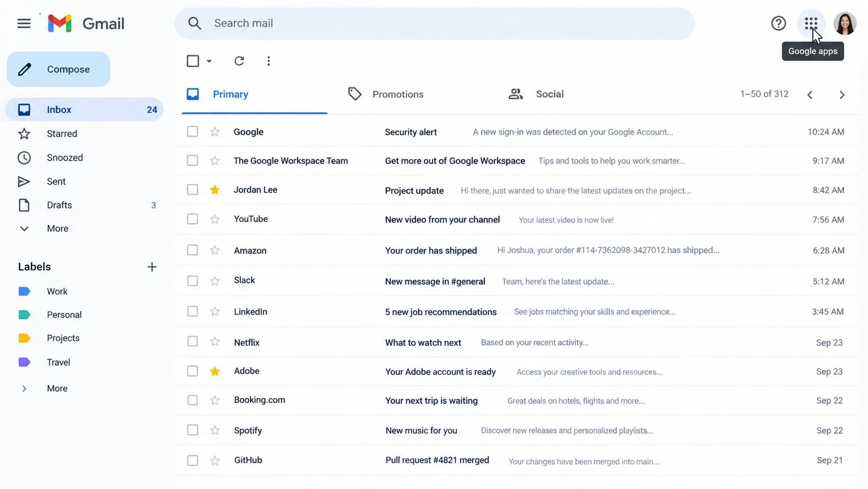
Task: Select the Jordan Lee email checkbox
Action: pos(193,190)
